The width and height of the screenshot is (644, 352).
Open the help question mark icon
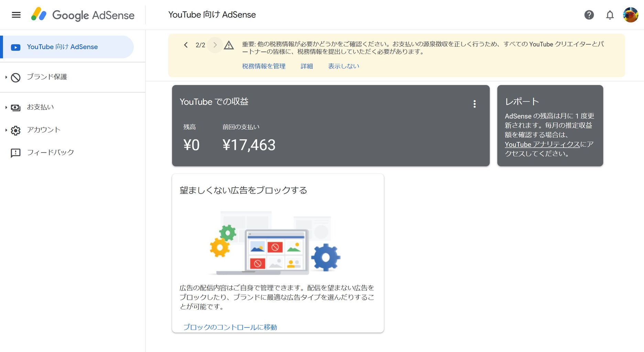(x=589, y=15)
